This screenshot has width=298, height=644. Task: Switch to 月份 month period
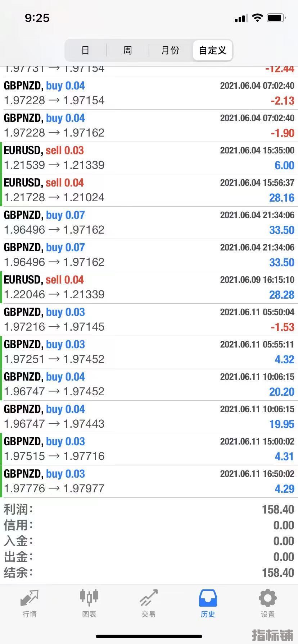(x=170, y=50)
